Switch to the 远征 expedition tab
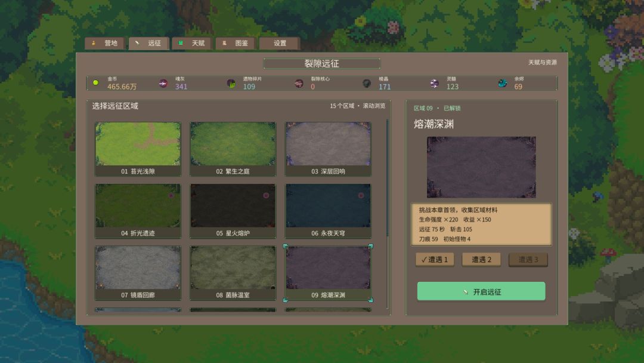The image size is (644, 363). coord(148,43)
